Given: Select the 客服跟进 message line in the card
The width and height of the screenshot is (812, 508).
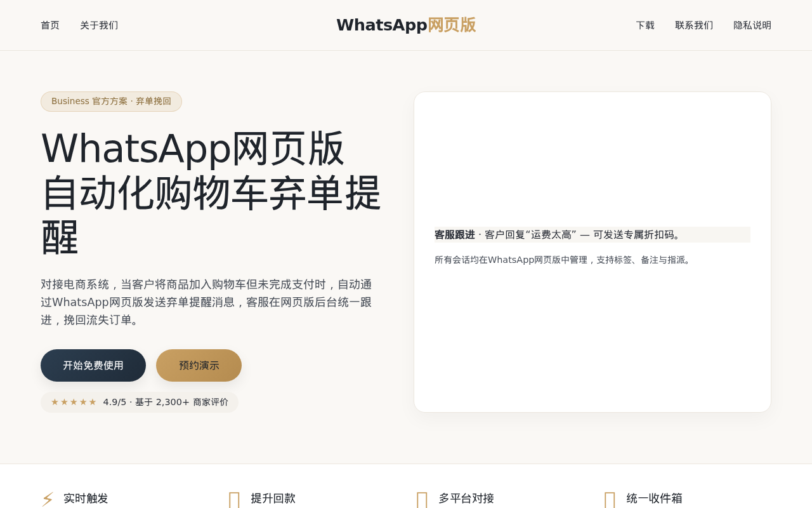Looking at the screenshot, I should click(x=593, y=235).
